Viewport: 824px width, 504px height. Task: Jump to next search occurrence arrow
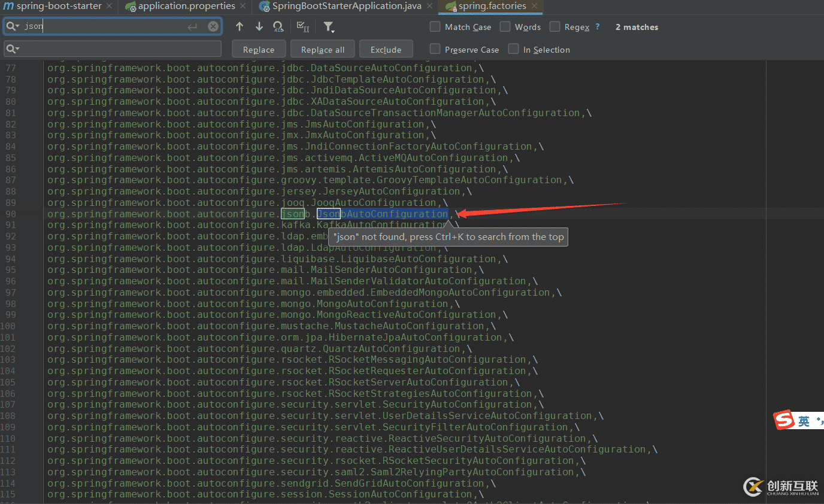(259, 26)
